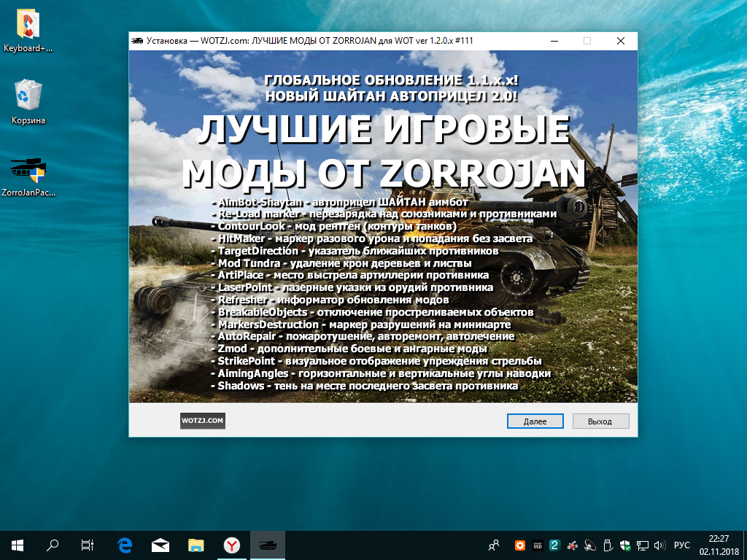The image size is (747, 560).
Task: Click the 'StrikePoint' mod line
Action: [376, 361]
